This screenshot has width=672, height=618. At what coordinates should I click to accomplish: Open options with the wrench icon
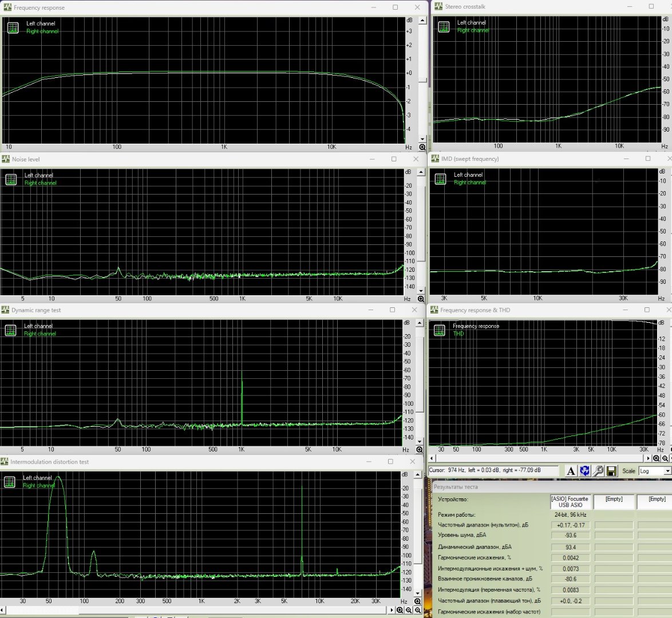point(598,471)
